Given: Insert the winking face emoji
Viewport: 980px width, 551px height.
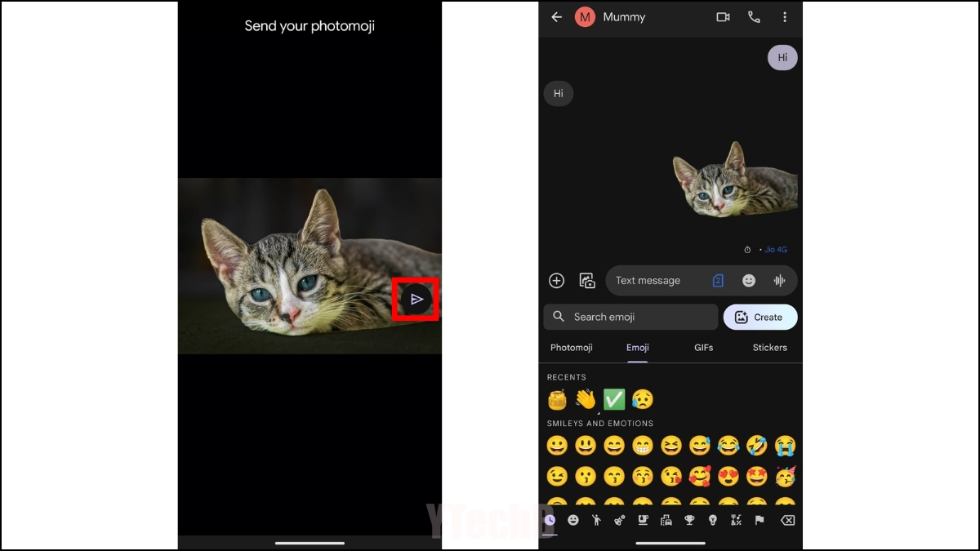Looking at the screenshot, I should 557,476.
